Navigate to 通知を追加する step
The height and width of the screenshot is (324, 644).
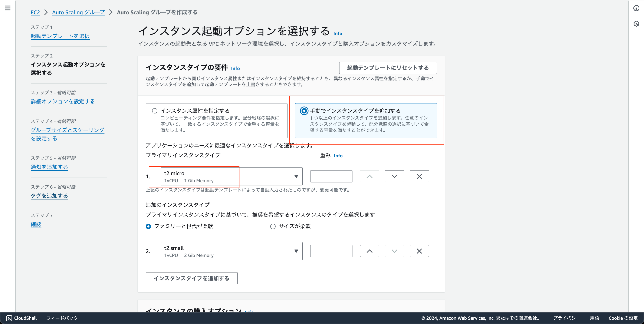point(49,167)
